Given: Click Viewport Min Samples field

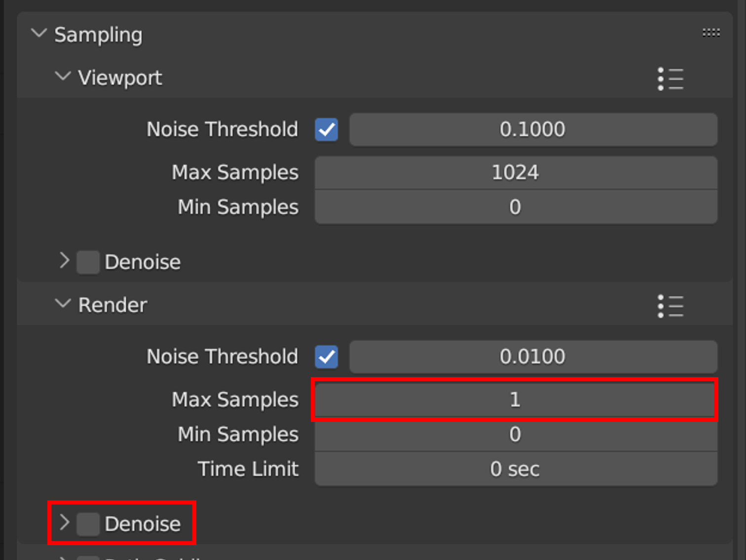Looking at the screenshot, I should [x=516, y=207].
